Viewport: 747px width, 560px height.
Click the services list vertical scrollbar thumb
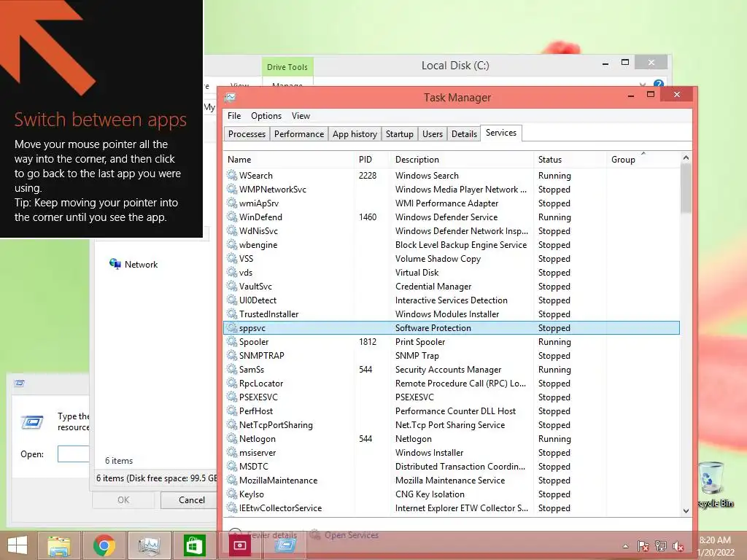pyautogui.click(x=686, y=188)
